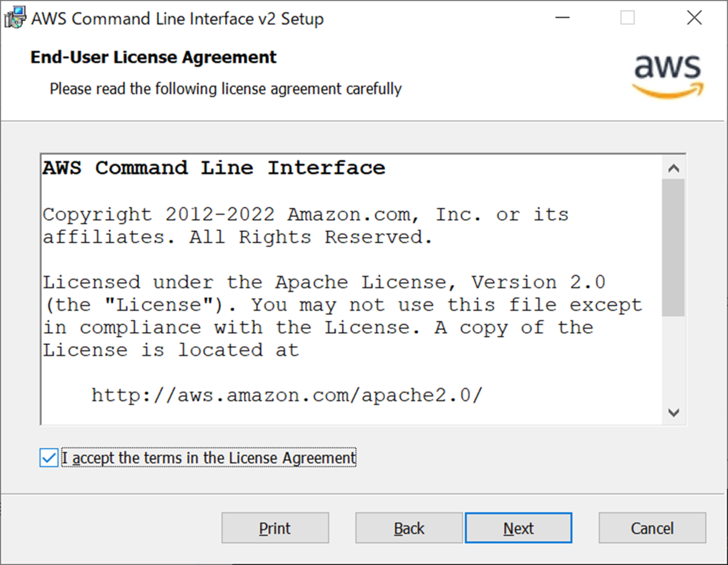Proceed with the Next button
Image resolution: width=728 pixels, height=565 pixels.
point(518,529)
